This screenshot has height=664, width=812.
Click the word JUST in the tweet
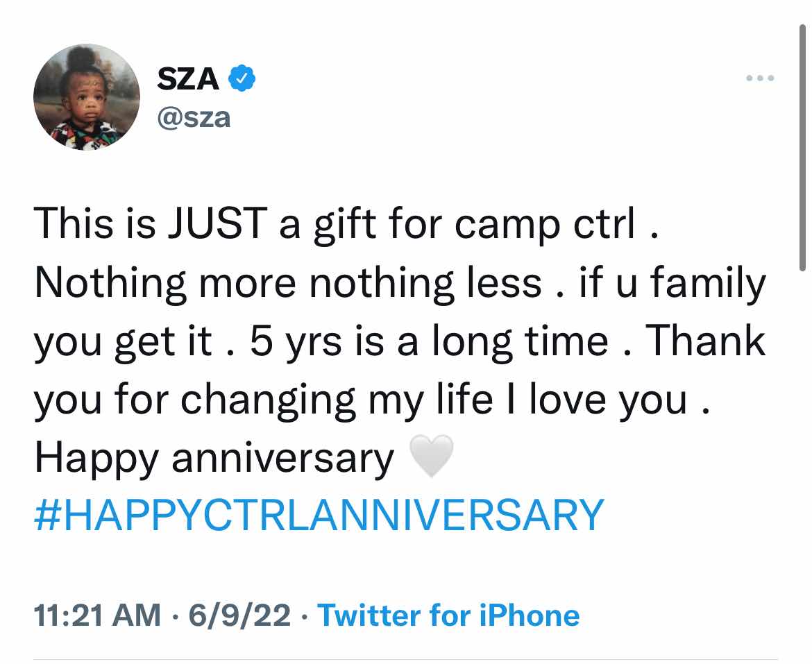217,223
